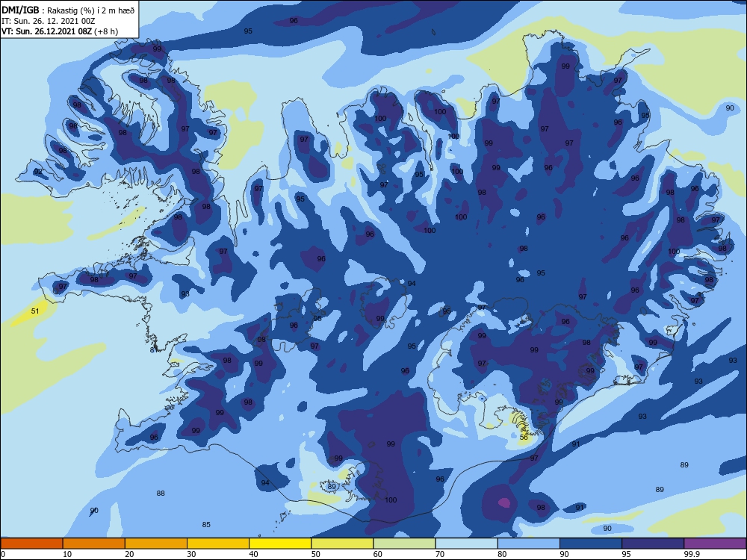
Task: Click the legend tick label '0'
Action: coord(2,554)
